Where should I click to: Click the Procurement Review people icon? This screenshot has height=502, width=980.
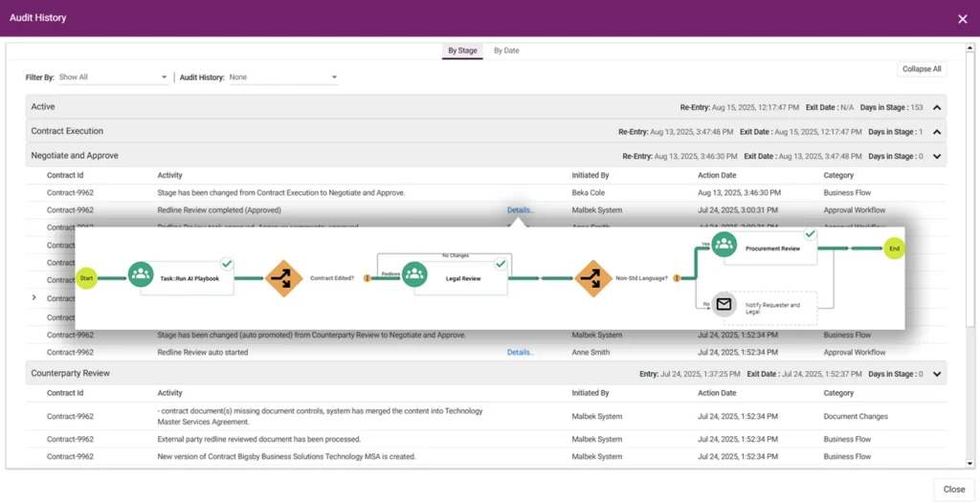coord(724,244)
